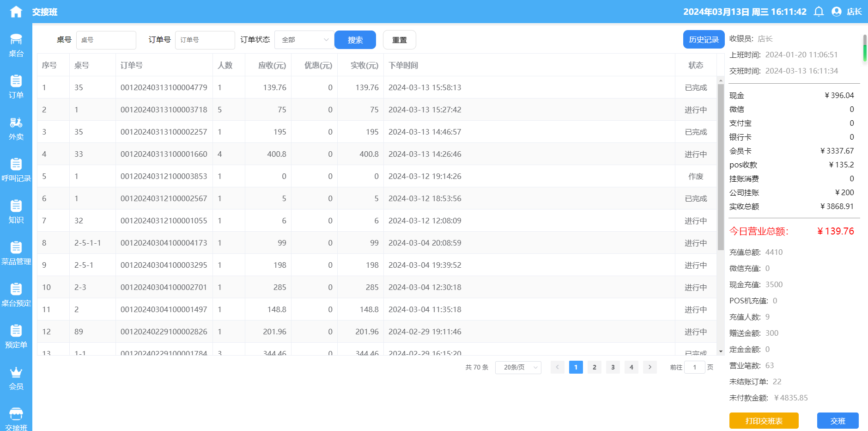Click 今日营业总额 label
Image resolution: width=868 pixels, height=431 pixels.
(759, 231)
